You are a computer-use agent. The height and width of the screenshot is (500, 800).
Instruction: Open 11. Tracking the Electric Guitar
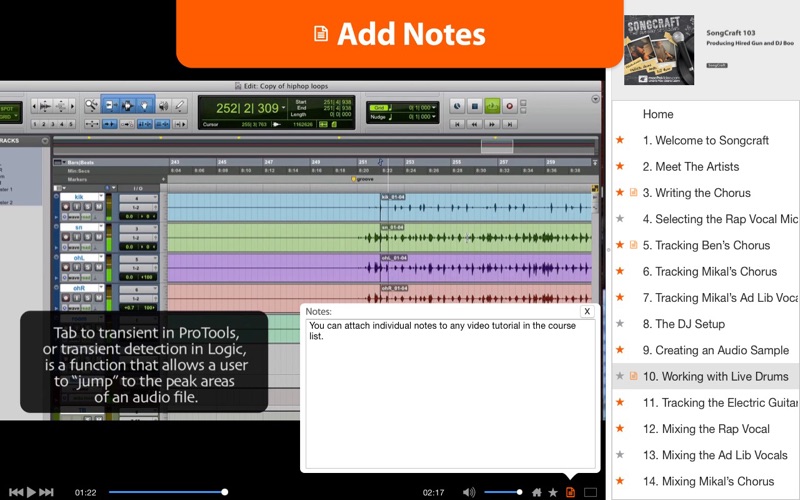(x=720, y=403)
